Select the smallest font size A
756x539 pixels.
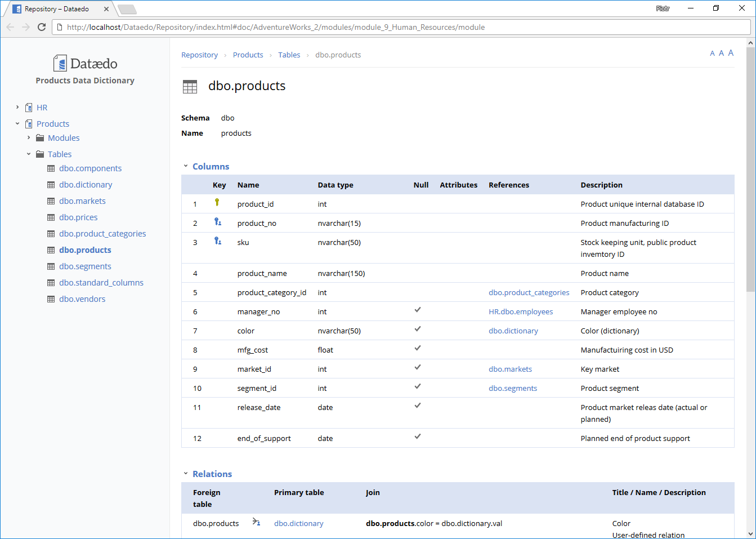712,54
